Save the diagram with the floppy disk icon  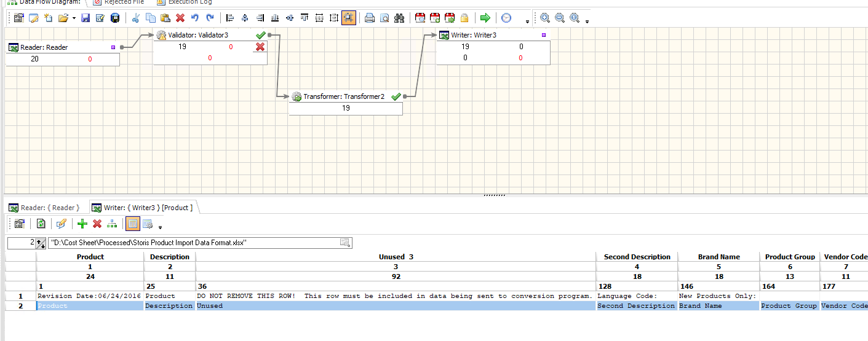point(86,18)
